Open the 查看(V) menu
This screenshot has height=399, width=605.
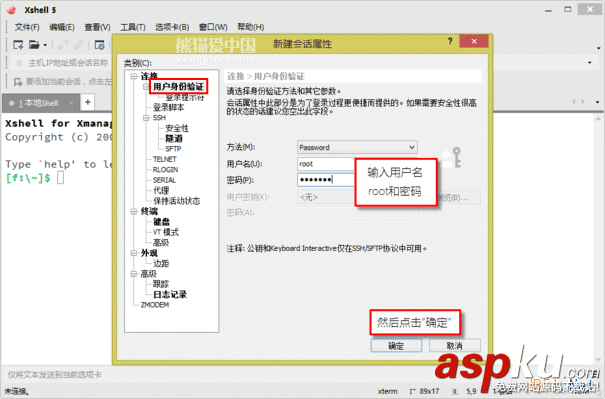[97, 27]
